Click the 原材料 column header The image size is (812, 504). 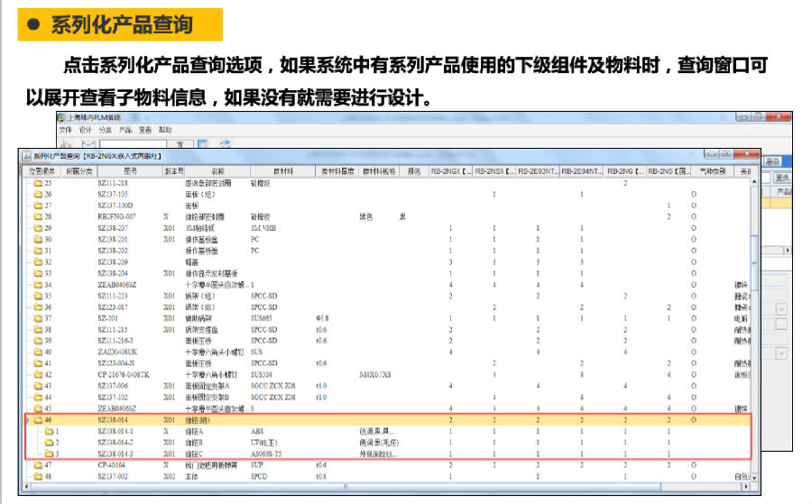tap(283, 171)
